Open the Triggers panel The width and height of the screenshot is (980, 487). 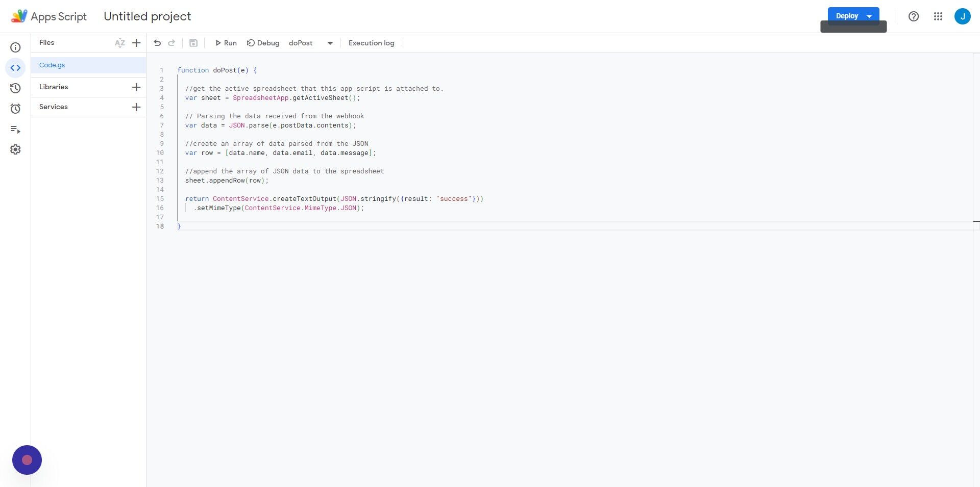[x=15, y=108]
